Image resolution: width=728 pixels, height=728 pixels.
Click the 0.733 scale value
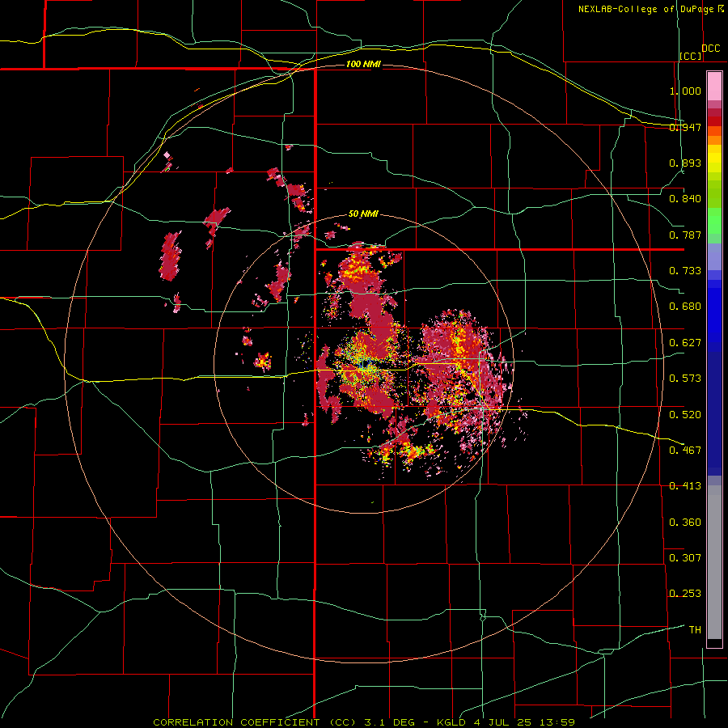(685, 271)
